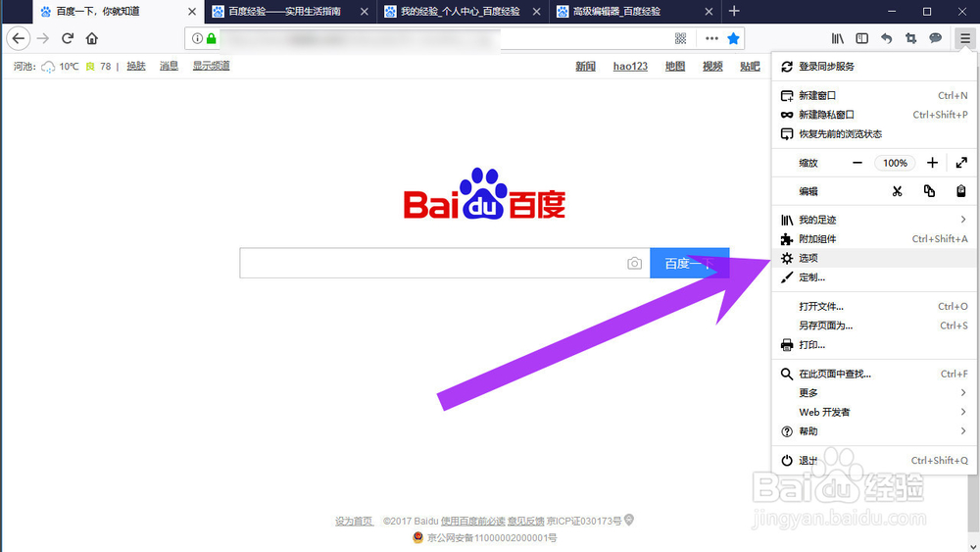
Task: Open the 视频 link
Action: click(712, 67)
